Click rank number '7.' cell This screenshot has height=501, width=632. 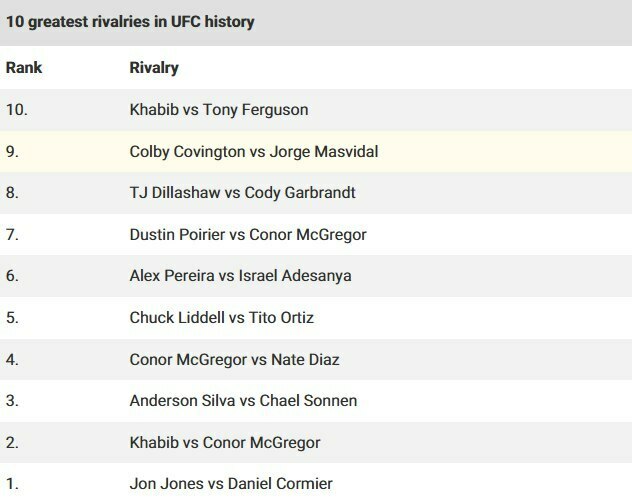point(13,235)
